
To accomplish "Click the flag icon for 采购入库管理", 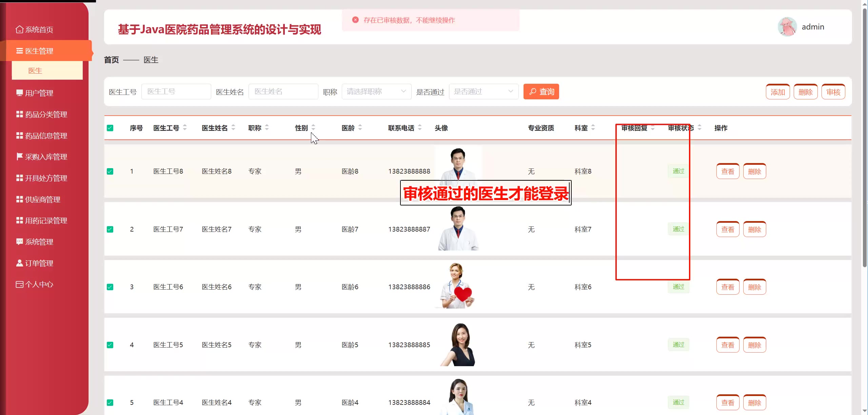I will [19, 157].
